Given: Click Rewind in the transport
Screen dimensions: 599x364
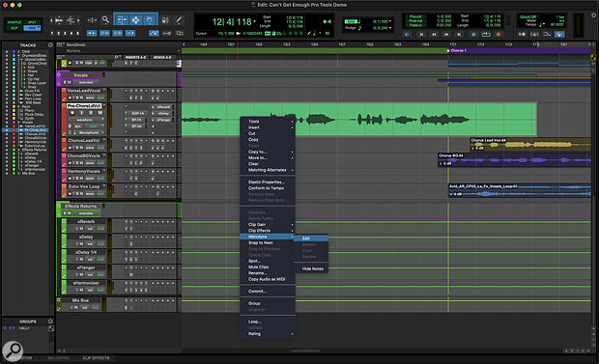Looking at the screenshot, I should (x=434, y=35).
